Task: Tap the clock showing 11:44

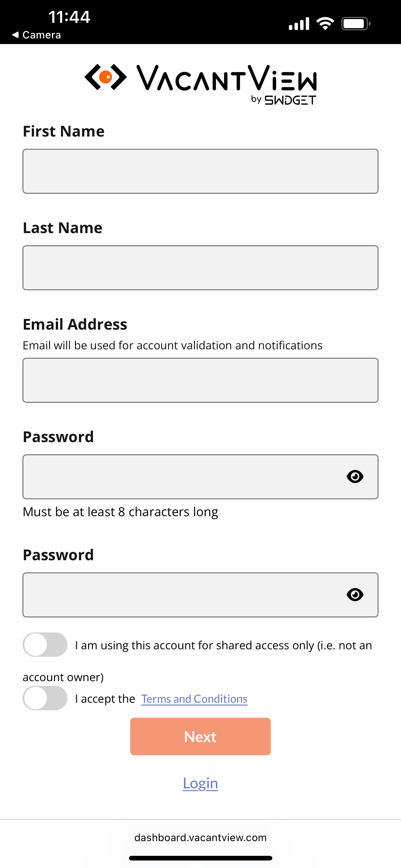Action: 69,17
